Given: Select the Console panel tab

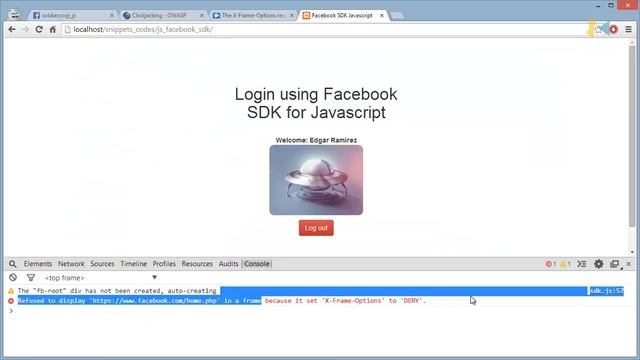Looking at the screenshot, I should (257, 264).
